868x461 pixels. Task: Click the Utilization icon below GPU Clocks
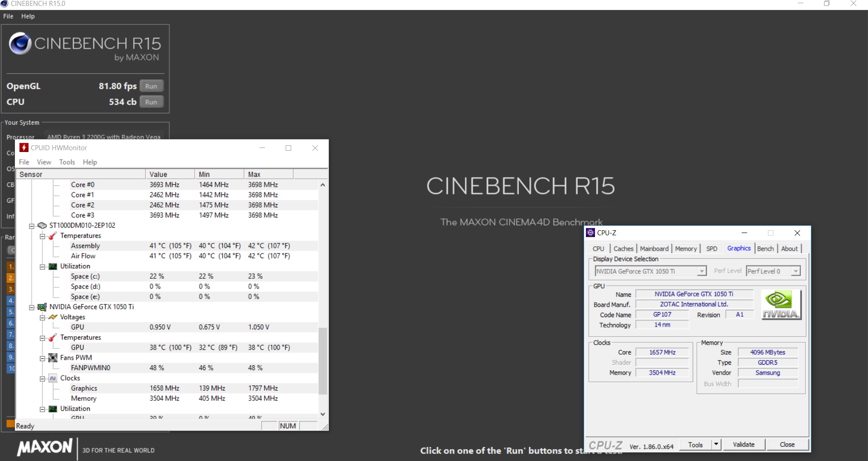[x=53, y=409]
